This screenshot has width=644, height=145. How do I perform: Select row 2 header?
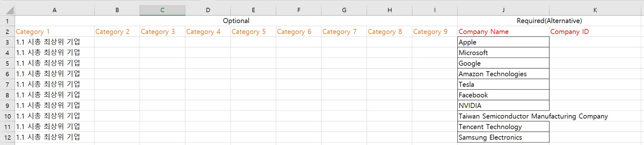point(7,32)
